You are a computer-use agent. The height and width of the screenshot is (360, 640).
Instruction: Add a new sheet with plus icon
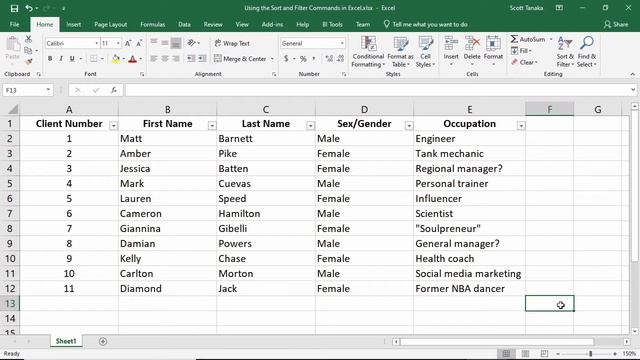[x=103, y=341]
